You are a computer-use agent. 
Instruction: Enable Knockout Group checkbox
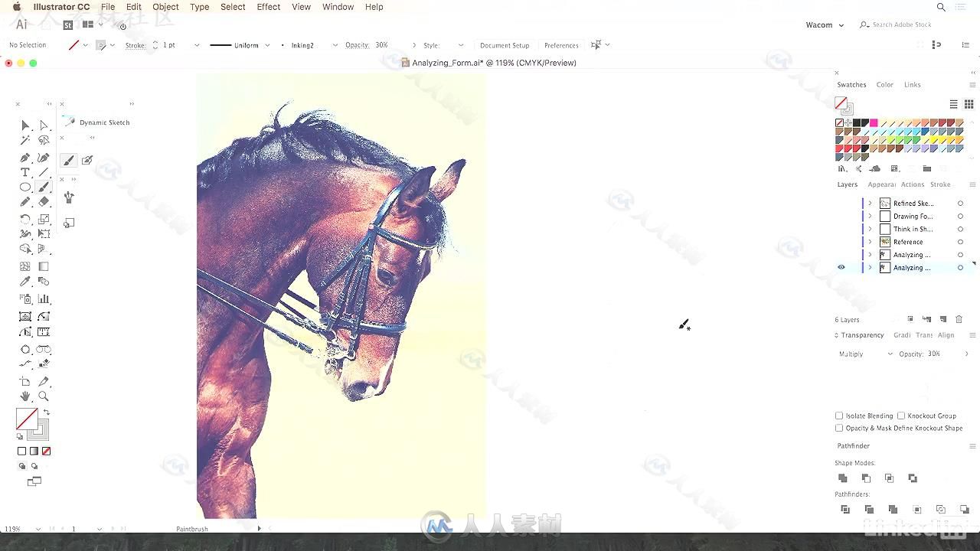pyautogui.click(x=901, y=416)
